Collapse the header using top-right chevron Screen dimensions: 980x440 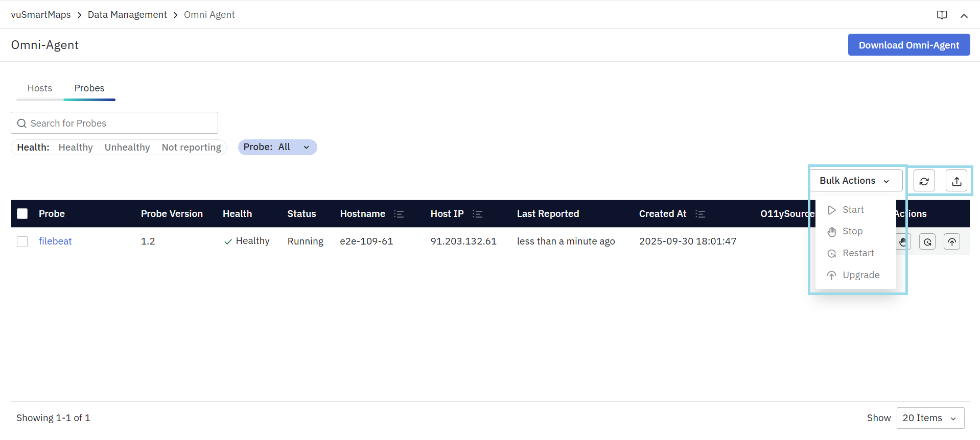coord(964,15)
